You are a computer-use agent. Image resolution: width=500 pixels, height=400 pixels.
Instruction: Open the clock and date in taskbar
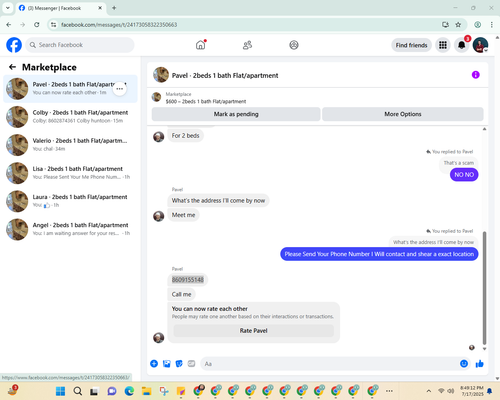point(472,391)
